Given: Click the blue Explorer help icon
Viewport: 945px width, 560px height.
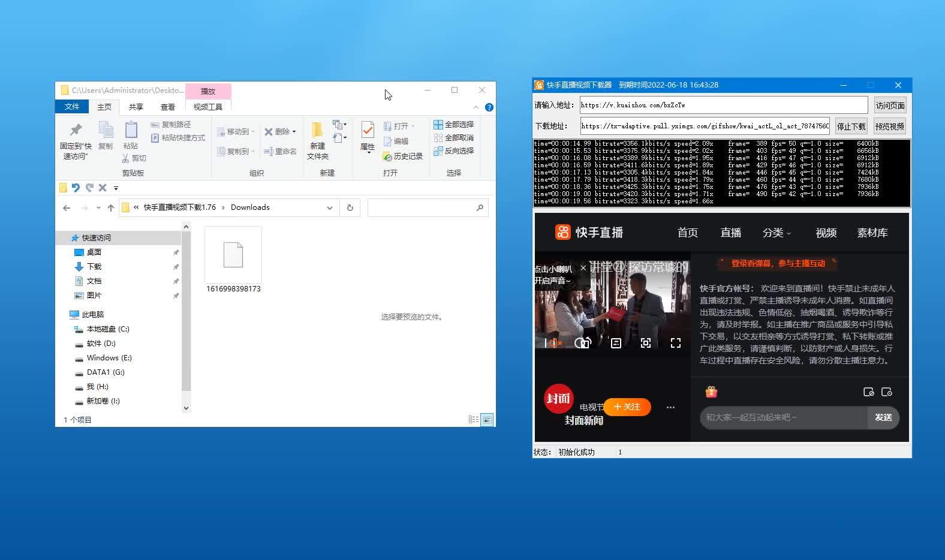Looking at the screenshot, I should [489, 107].
